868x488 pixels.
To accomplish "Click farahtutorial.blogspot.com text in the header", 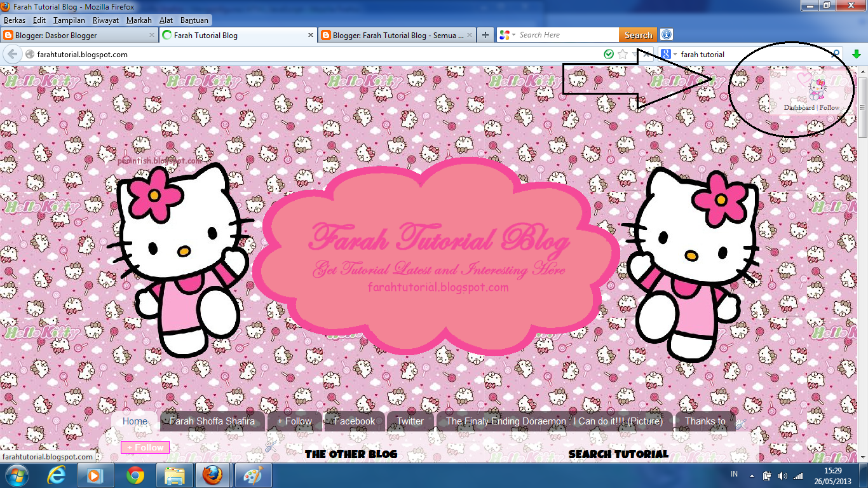I will click(x=438, y=287).
